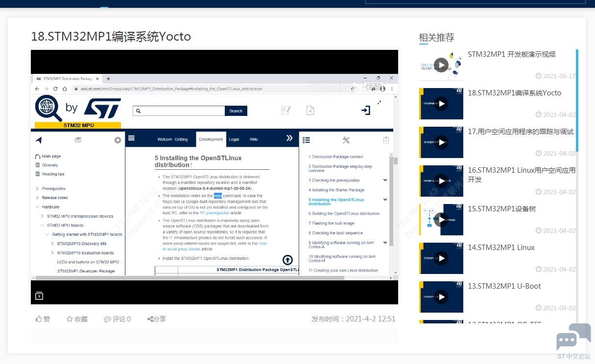Expand '9 Modifying software running on Arm Cortex-A' arrow

point(385,243)
